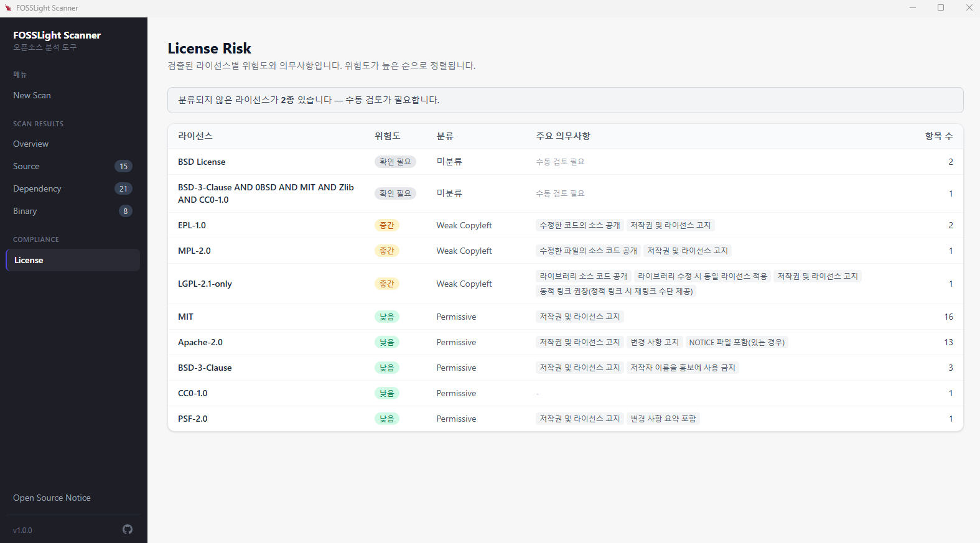Select the MIT license name
980x543 pixels.
click(185, 317)
